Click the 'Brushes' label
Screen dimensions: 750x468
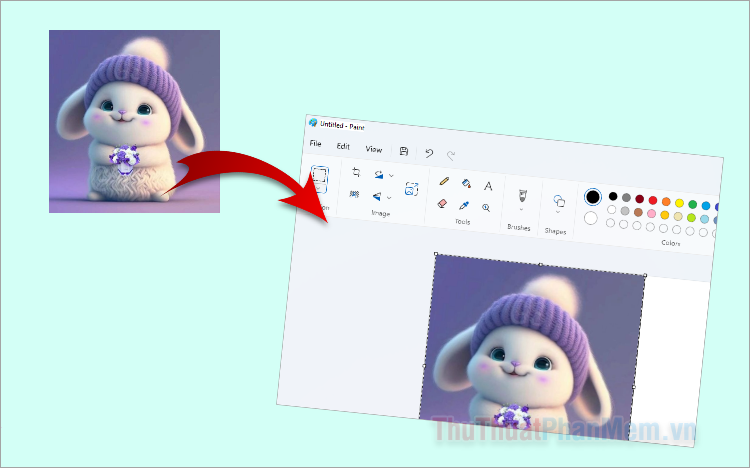[x=519, y=227]
